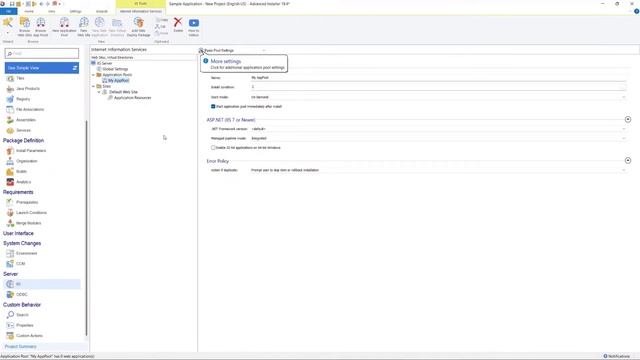640x360 pixels.
Task: Open the Action if duplicate dropdown
Action: click(438, 170)
